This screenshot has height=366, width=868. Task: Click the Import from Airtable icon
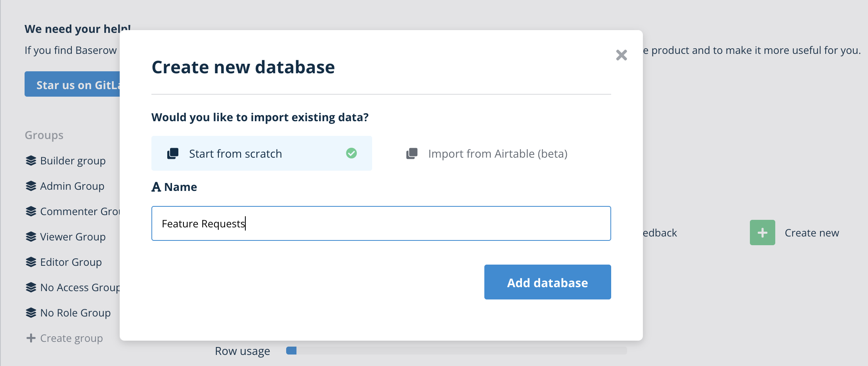(x=412, y=153)
